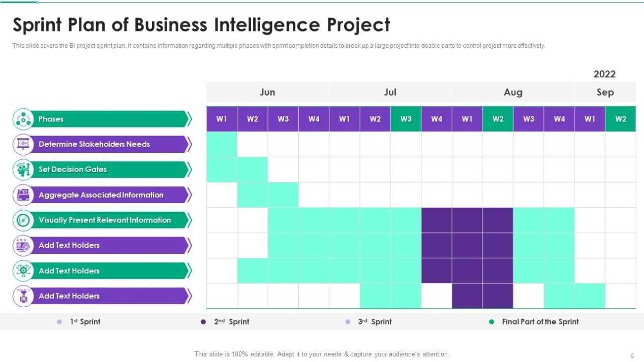The image size is (644, 362).
Task: Click the first Add Text Holders icon
Action: 23,245
